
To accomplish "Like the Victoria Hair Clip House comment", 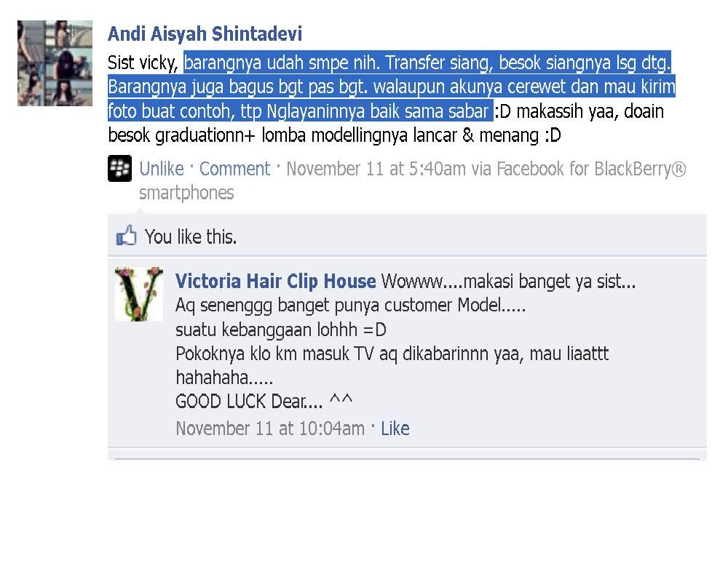I will [395, 428].
